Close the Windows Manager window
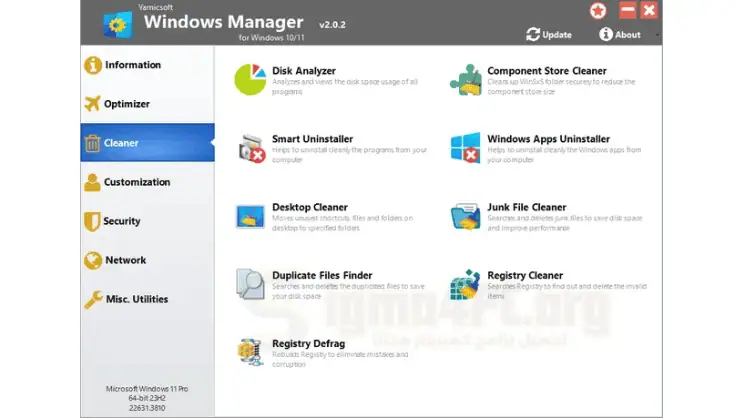 (x=649, y=10)
